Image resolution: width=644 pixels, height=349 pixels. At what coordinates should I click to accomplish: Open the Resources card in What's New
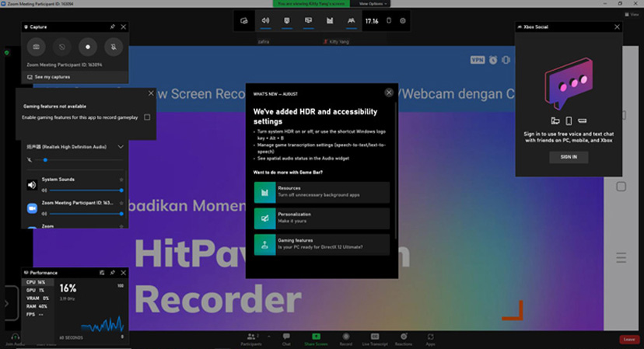pos(321,192)
